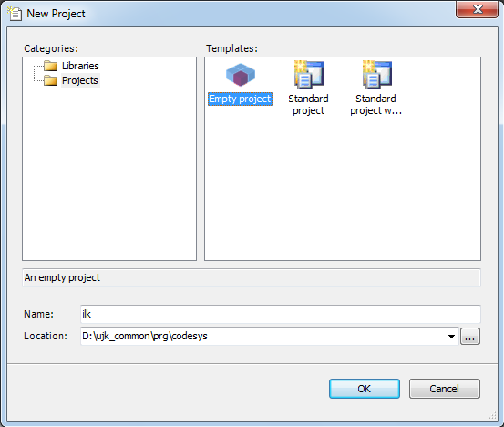This screenshot has height=427, width=504.
Task: Click the Standard project label text
Action: pyautogui.click(x=308, y=105)
